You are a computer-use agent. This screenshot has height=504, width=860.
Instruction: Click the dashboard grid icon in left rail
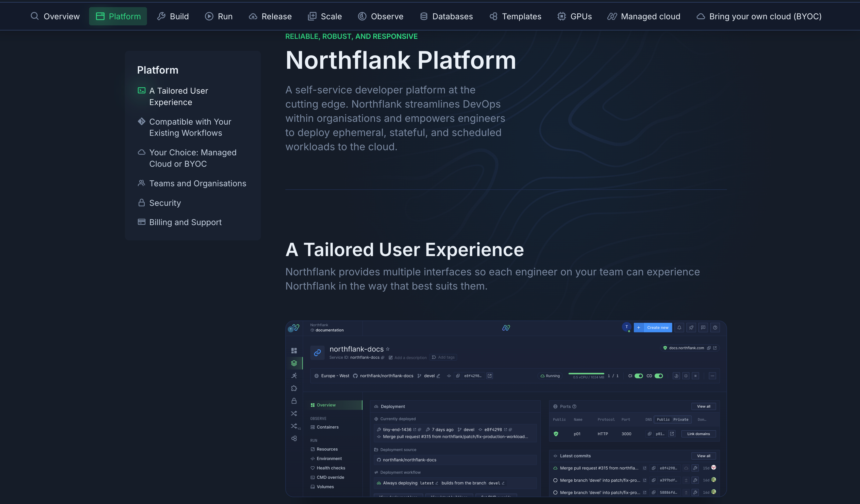coord(294,350)
